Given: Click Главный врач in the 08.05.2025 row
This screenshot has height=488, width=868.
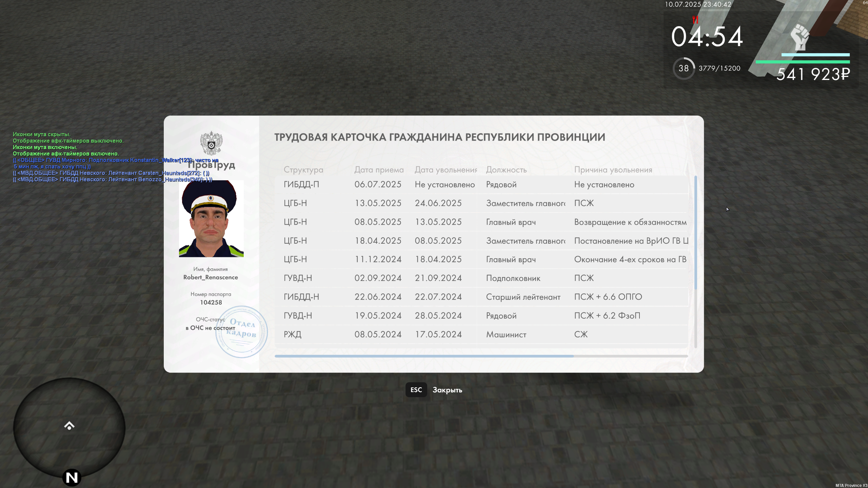Looking at the screenshot, I should tap(511, 222).
